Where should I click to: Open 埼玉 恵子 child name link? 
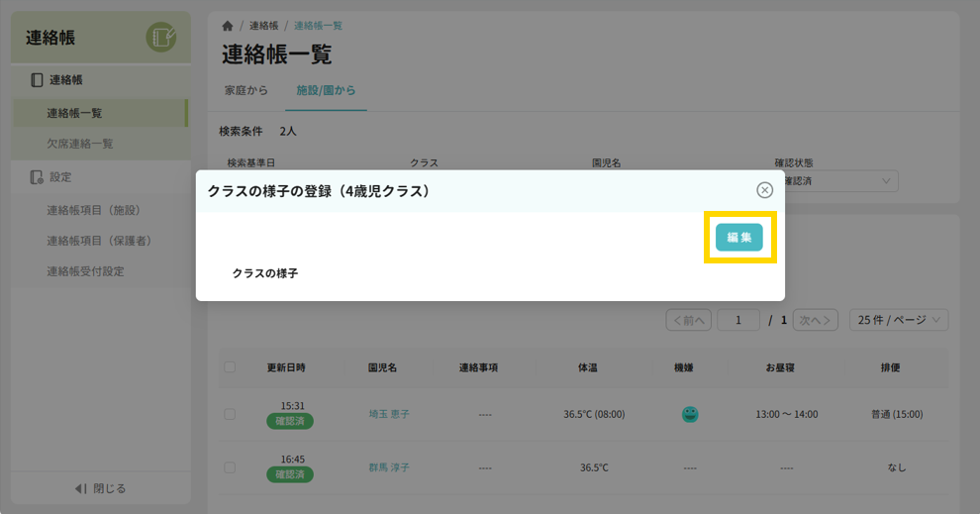388,414
